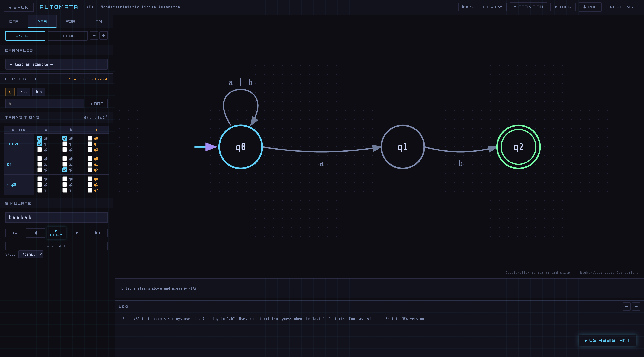
Task: Enlarge the log panel with plus
Action: pos(636,307)
